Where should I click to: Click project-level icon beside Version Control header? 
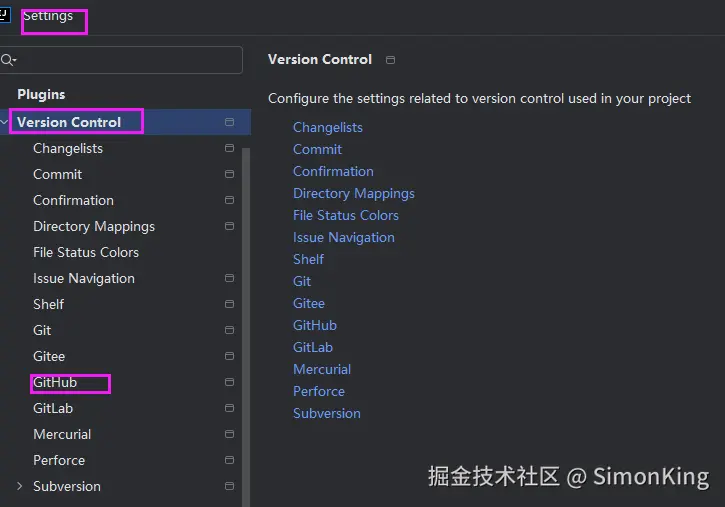390,60
